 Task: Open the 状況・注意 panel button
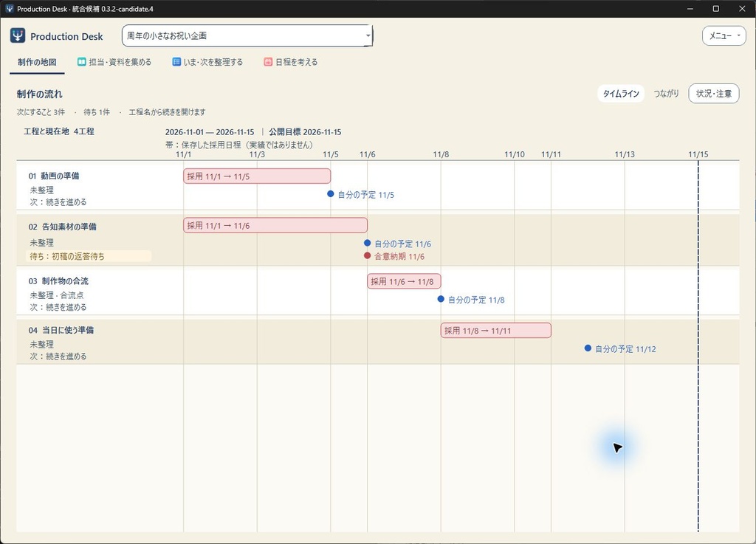[x=714, y=94]
